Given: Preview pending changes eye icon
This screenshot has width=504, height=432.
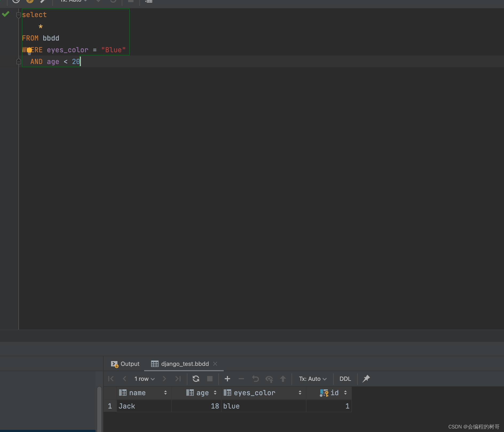Looking at the screenshot, I should pos(269,379).
